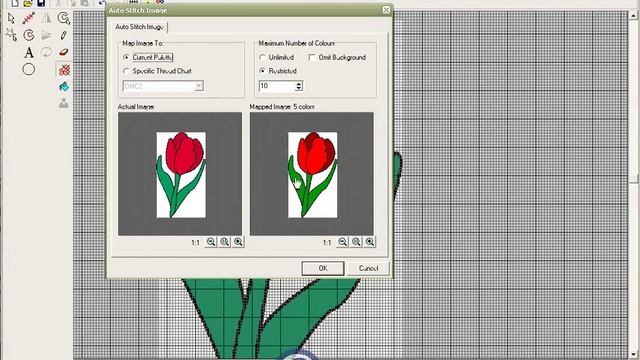640x360 pixels.
Task: Click the canvas vertical scrollbar up arrow
Action: coord(634,16)
